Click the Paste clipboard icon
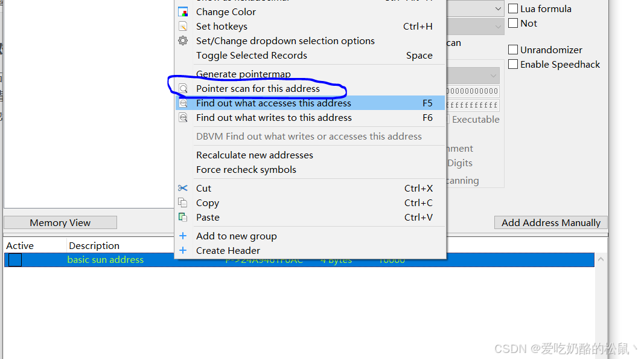 tap(183, 217)
